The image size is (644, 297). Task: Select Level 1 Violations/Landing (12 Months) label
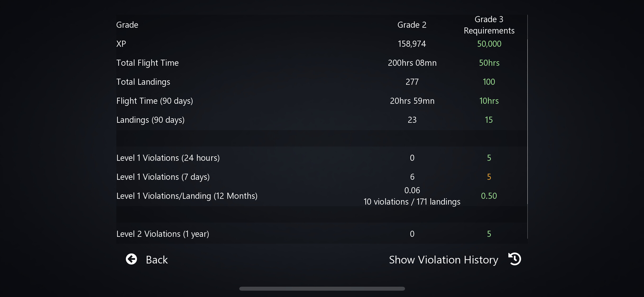click(187, 196)
